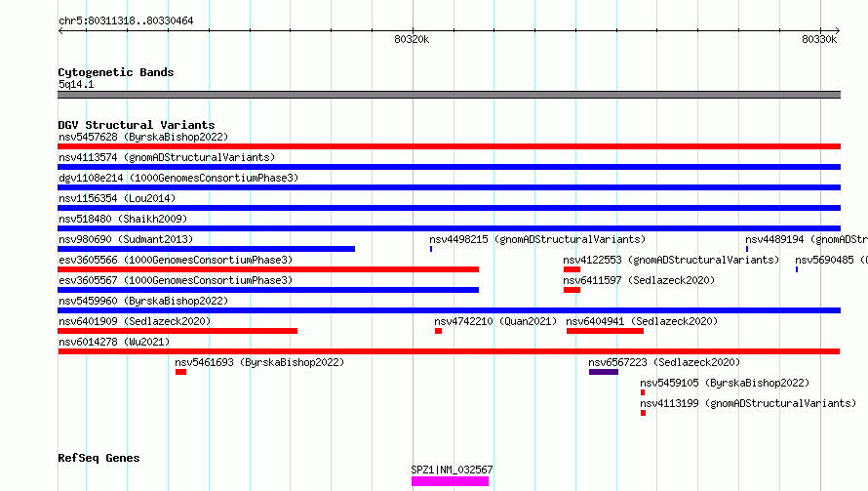This screenshot has height=491, width=868.
Task: Select esv3605566 red variant bar
Action: tap(268, 269)
